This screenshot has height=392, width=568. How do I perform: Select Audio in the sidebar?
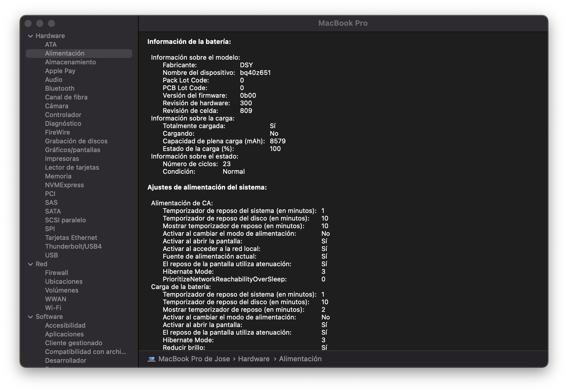click(x=54, y=80)
